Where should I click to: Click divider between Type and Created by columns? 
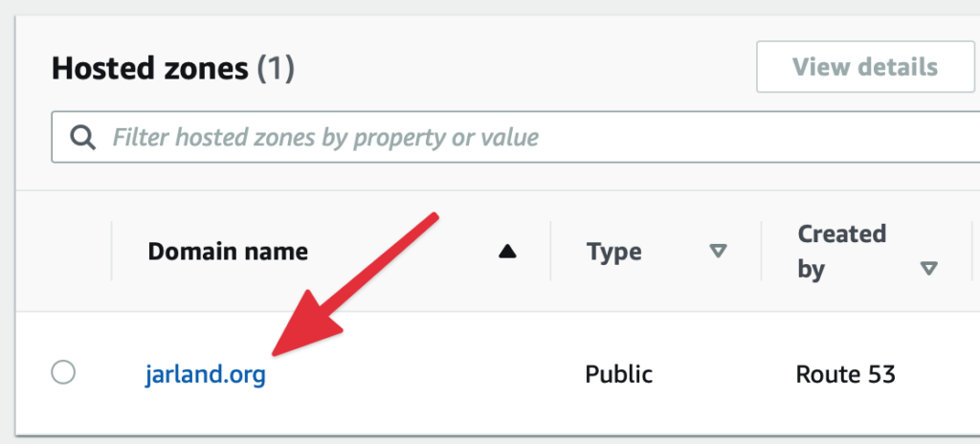(761, 252)
